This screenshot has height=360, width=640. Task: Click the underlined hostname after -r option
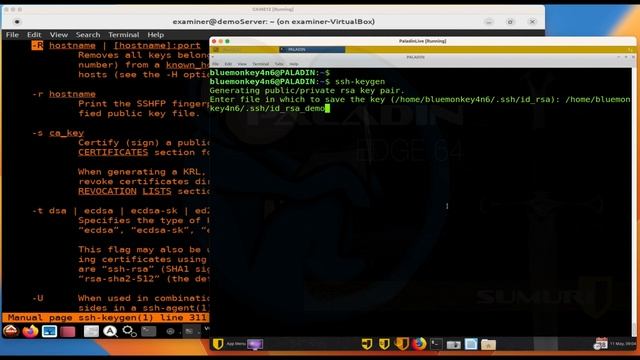72,94
